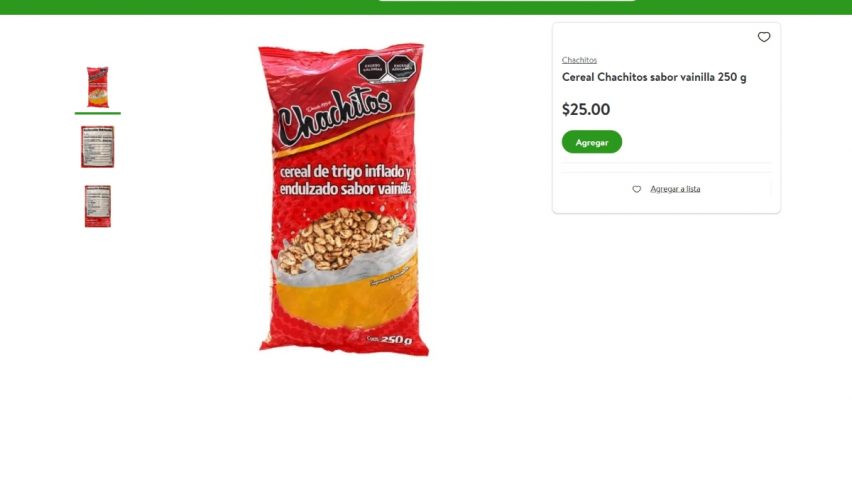Viewport: 852px width, 502px height.
Task: View the third back-label thumbnail
Action: tap(98, 206)
